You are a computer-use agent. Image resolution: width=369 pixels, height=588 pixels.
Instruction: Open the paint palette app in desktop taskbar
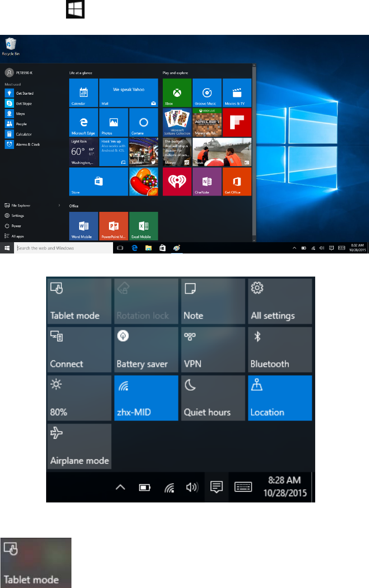click(x=176, y=248)
